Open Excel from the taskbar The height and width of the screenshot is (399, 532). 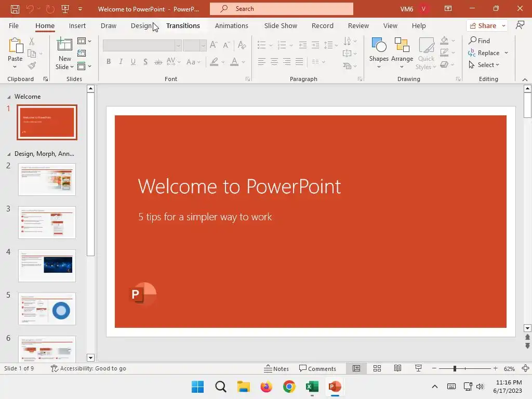click(312, 387)
